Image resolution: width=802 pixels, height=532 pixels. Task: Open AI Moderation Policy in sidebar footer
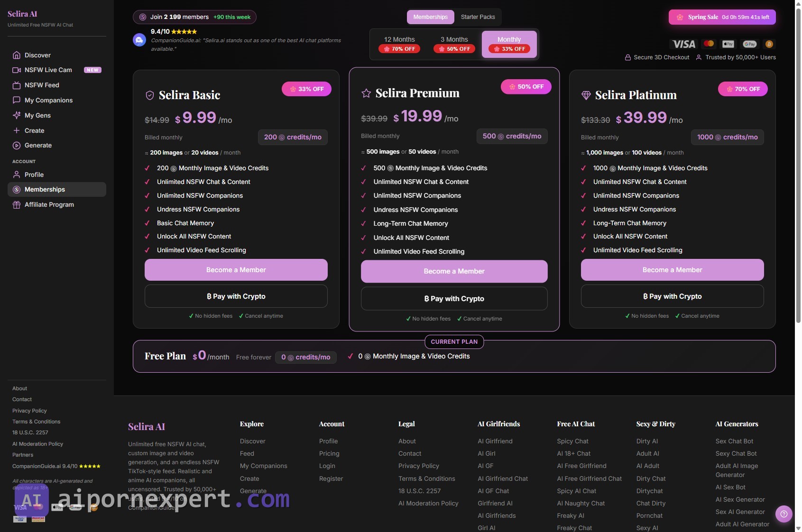37,444
